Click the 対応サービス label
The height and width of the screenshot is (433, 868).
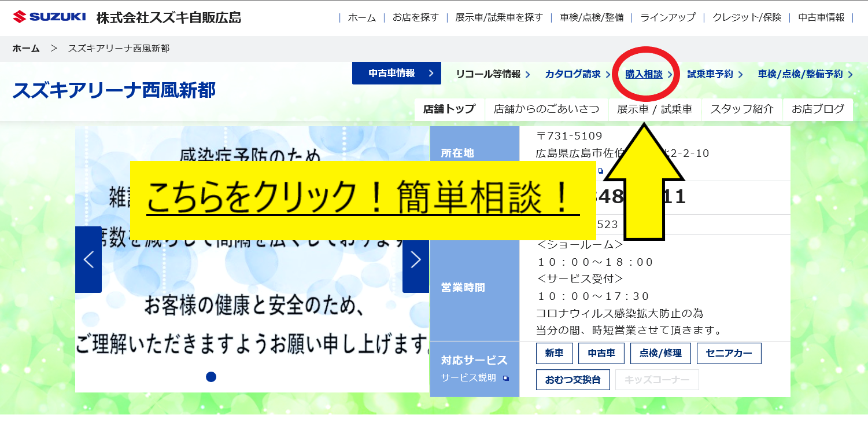point(474,360)
